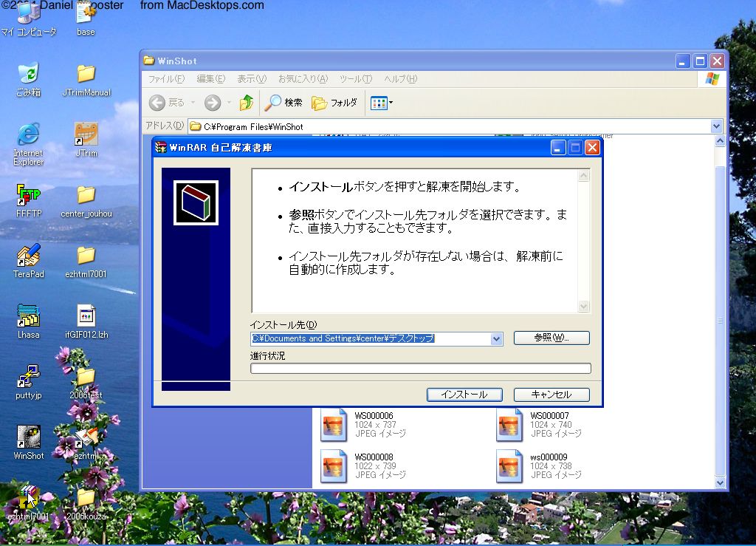756x546 pixels.
Task: Open the お気に入り(A) menu
Action: (x=303, y=78)
